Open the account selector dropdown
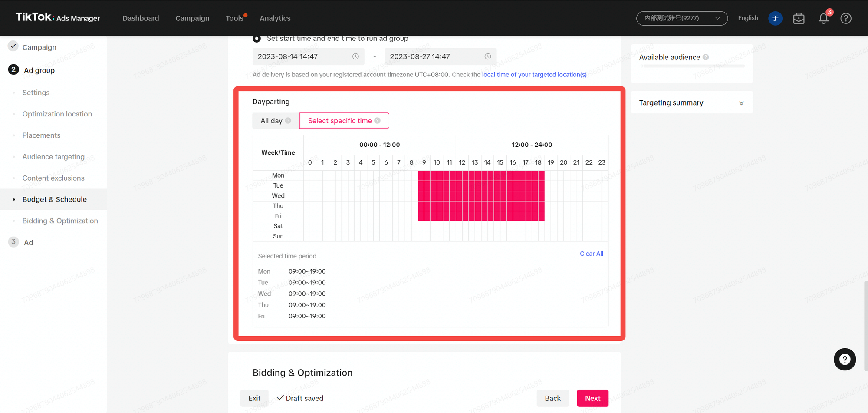 click(x=681, y=18)
